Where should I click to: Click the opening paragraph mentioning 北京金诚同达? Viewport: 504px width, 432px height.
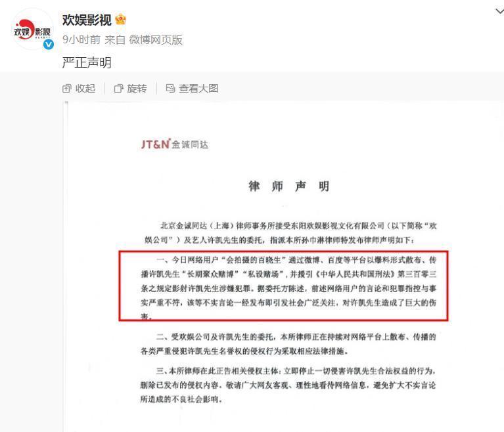(290, 232)
